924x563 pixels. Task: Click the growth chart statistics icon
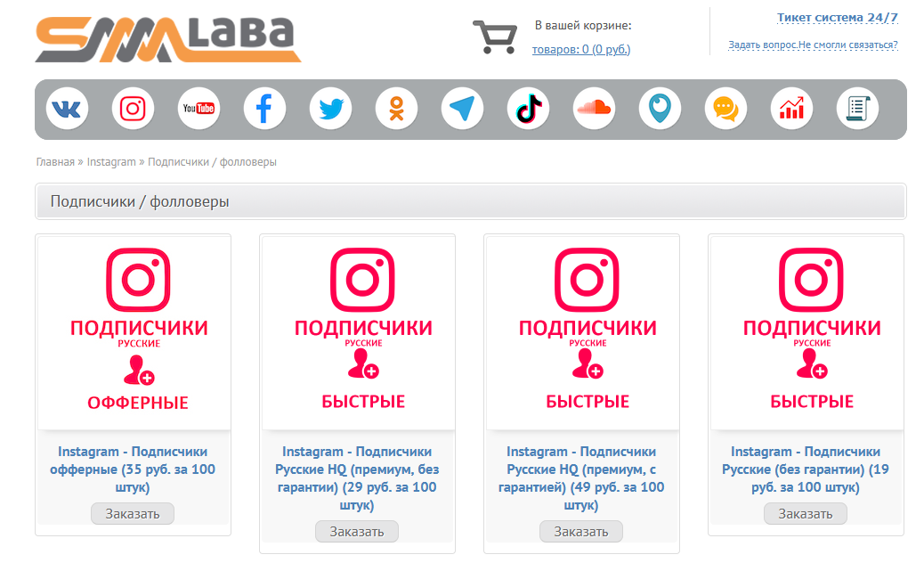(792, 109)
